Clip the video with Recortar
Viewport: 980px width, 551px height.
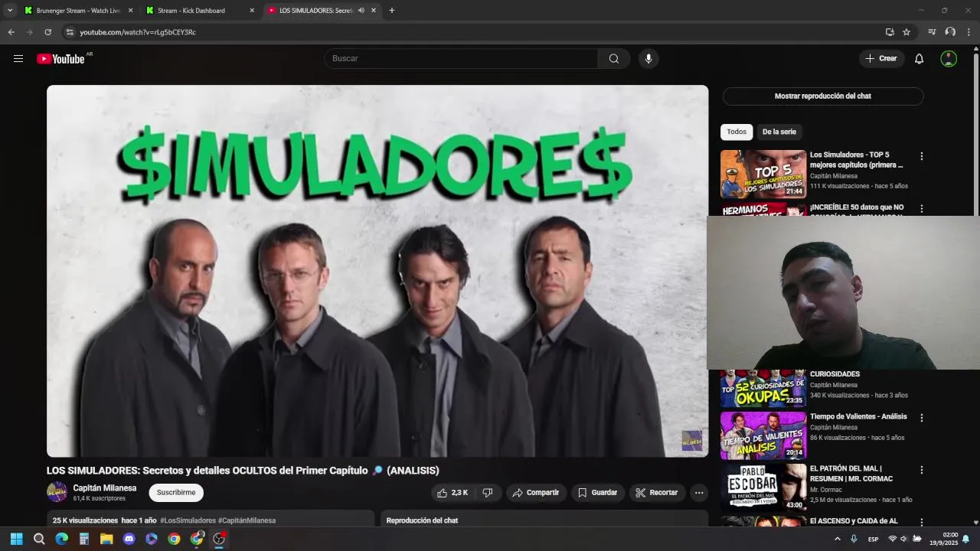[657, 493]
